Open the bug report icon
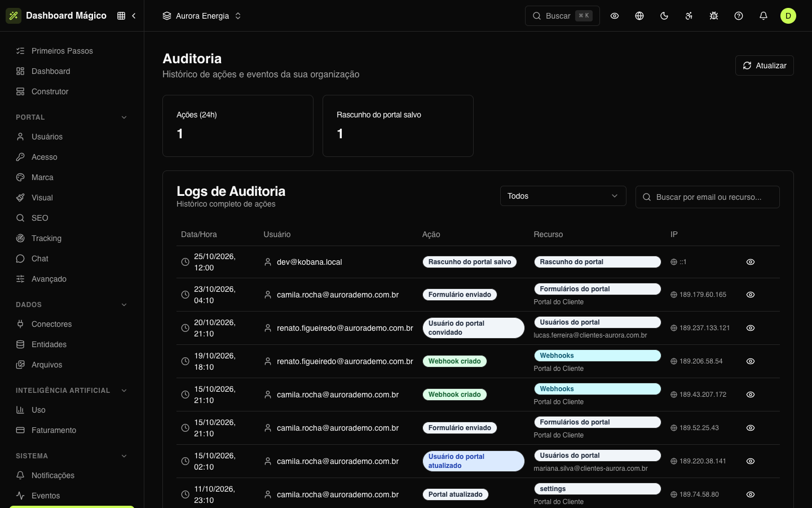This screenshot has height=508, width=812. point(714,16)
